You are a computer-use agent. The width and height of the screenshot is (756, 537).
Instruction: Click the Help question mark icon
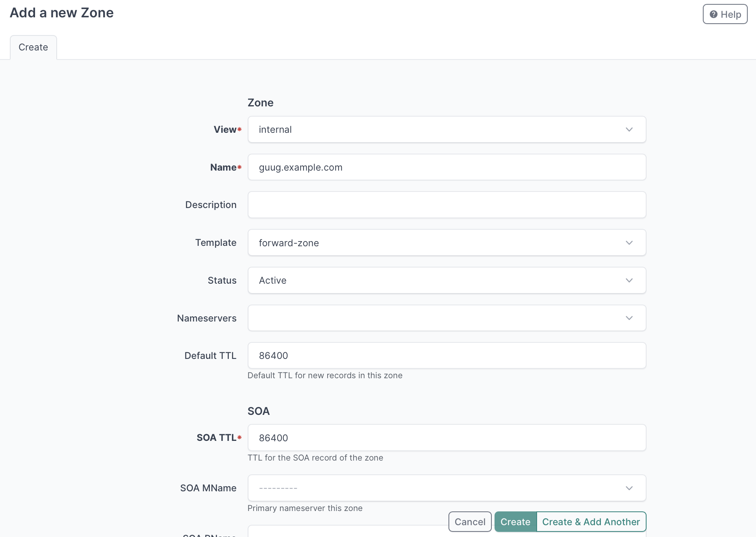713,15
